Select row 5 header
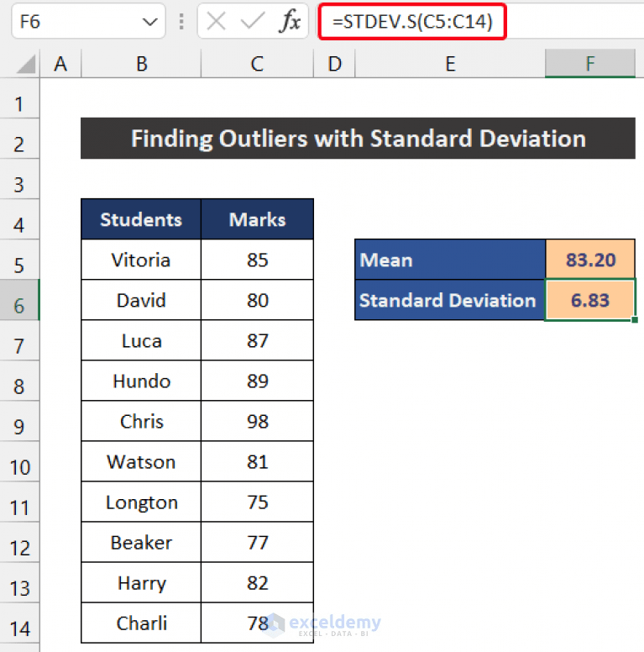Viewport: 644px width, 652px height. coord(19,260)
